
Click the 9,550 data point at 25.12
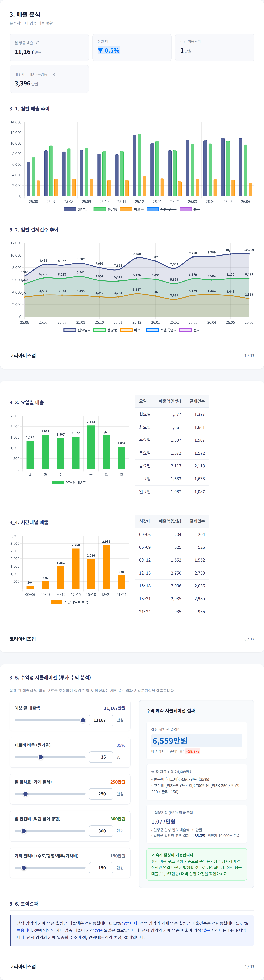click(137, 258)
